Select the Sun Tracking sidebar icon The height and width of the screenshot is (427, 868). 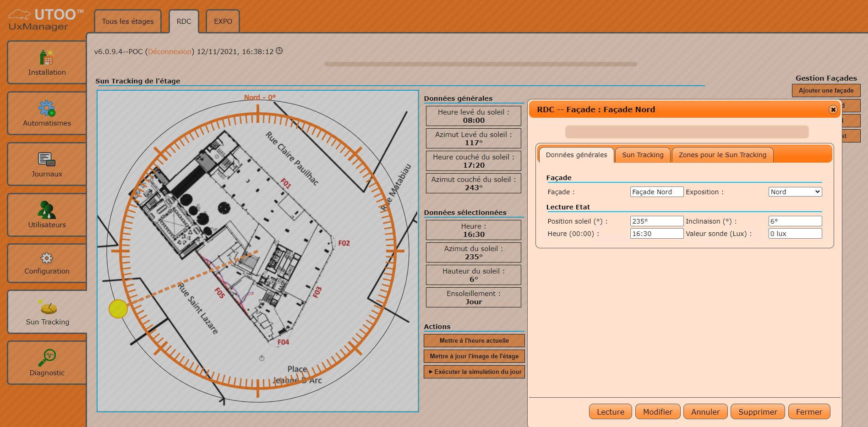[x=48, y=307]
